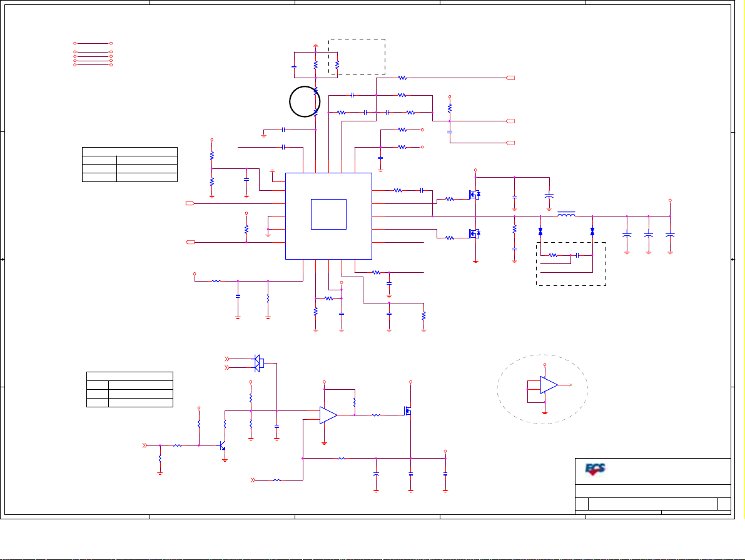
Task: Select the resistor inside the lower dashed box
Action: coord(553,255)
